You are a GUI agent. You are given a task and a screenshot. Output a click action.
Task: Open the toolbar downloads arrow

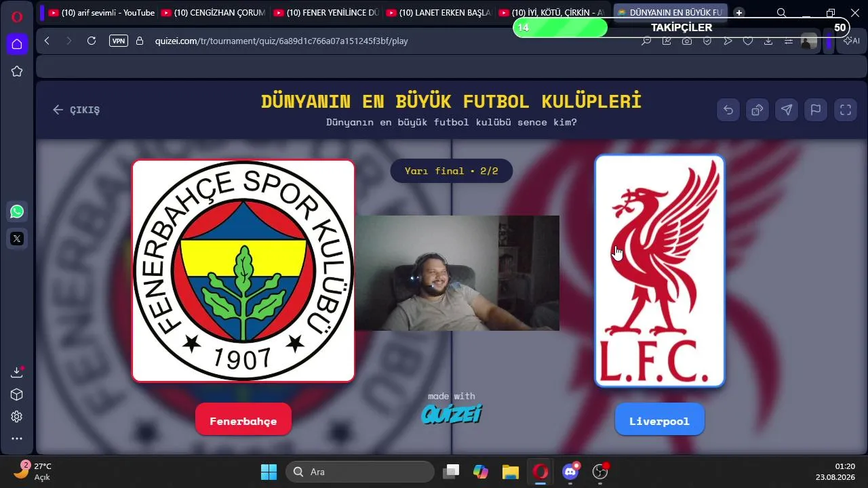[768, 41]
